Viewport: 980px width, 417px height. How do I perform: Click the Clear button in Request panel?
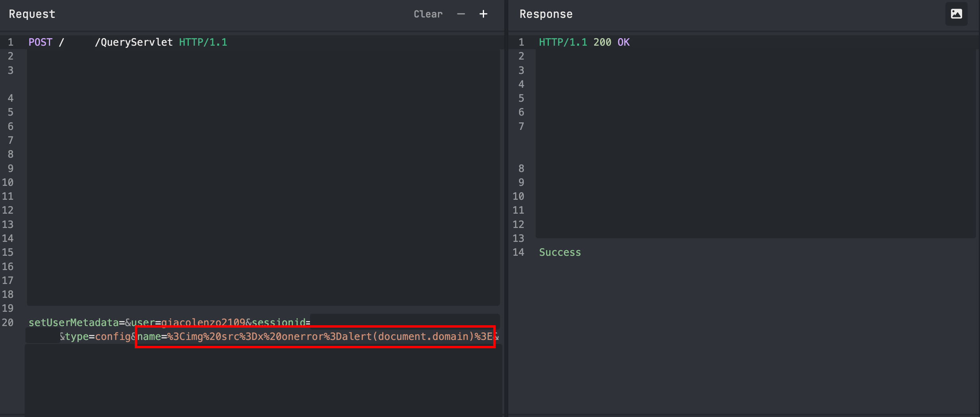pos(428,14)
